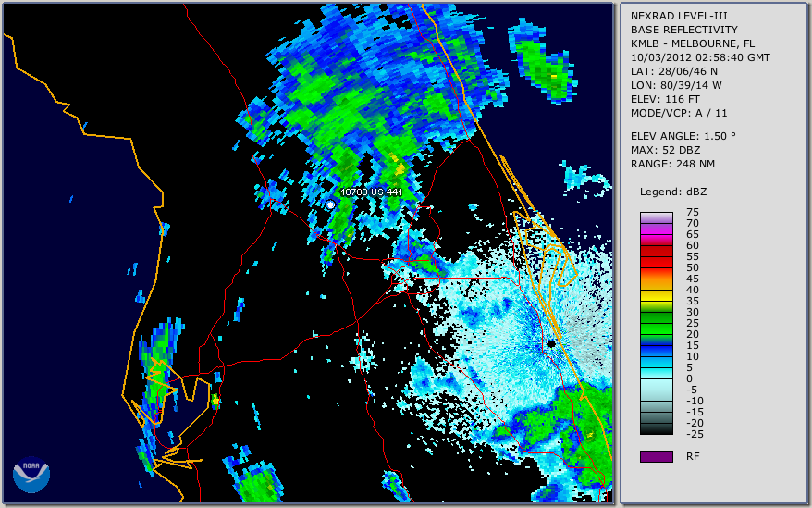Click the legend value label '-25'
Viewport: 812px width, 508px height.
(693, 434)
